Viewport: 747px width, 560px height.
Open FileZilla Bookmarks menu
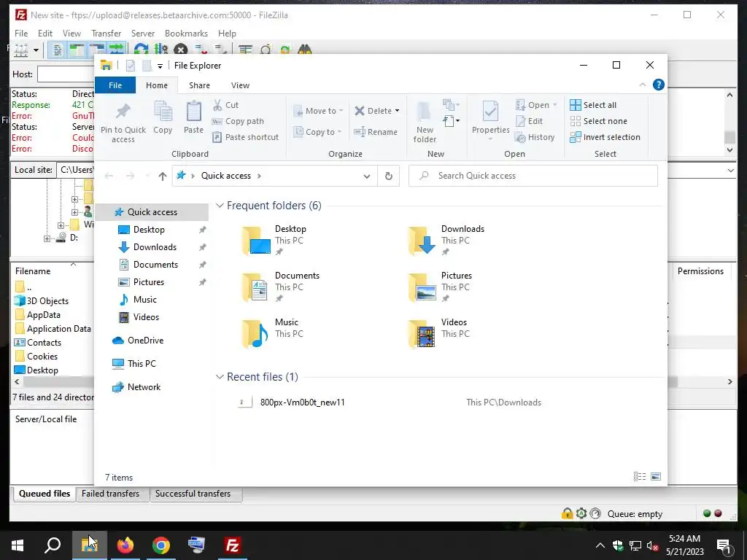click(186, 34)
